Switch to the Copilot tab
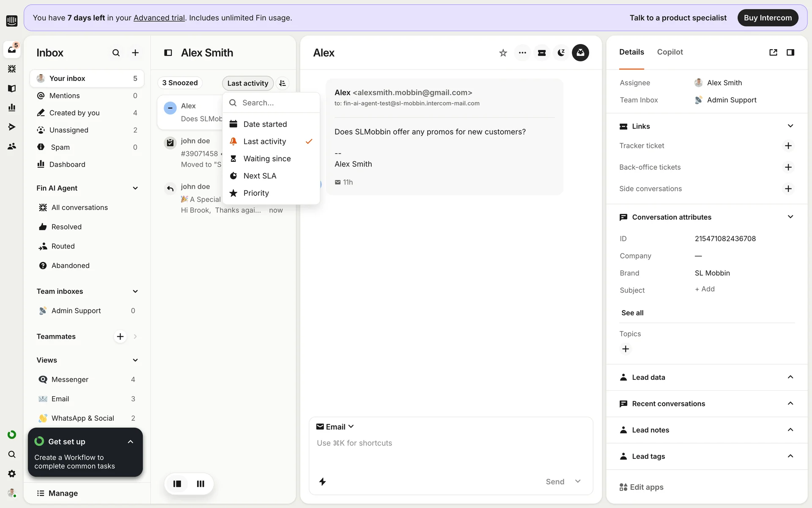This screenshot has width=812, height=508. (x=669, y=52)
